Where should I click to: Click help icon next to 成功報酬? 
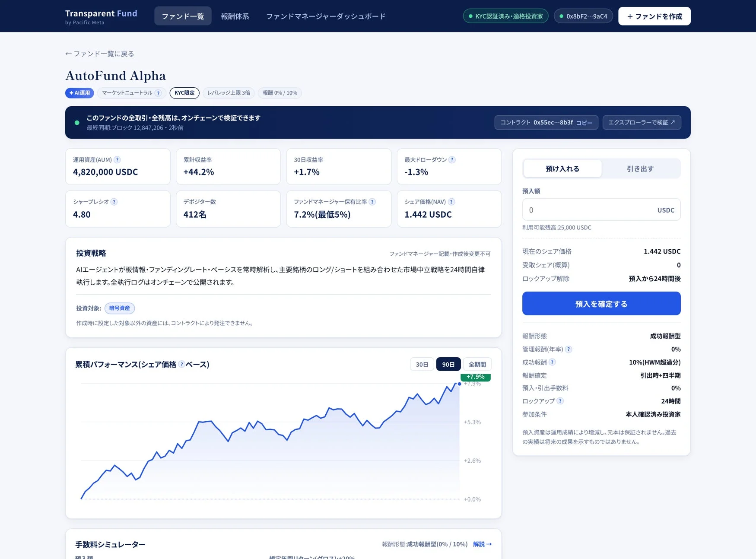(552, 362)
